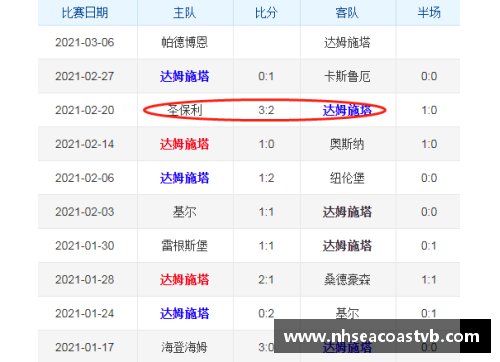This screenshot has width=500, height=362.
Task: Open blue 达姆施塔 link in 2021-01-24 row
Action: [x=184, y=313]
